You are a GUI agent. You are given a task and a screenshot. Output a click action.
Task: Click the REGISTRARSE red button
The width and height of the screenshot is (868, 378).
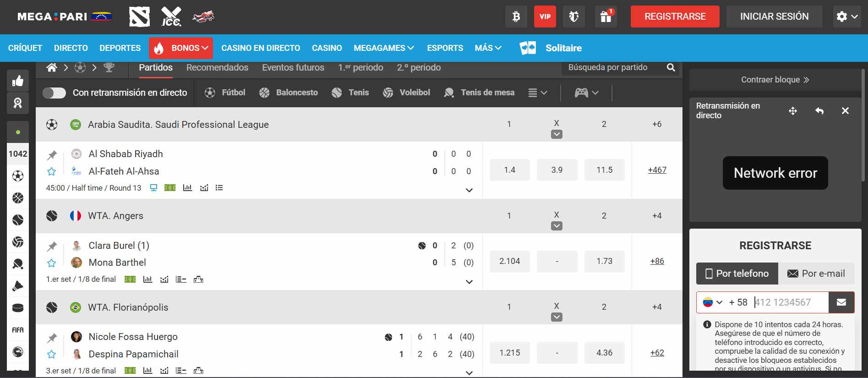tap(675, 16)
